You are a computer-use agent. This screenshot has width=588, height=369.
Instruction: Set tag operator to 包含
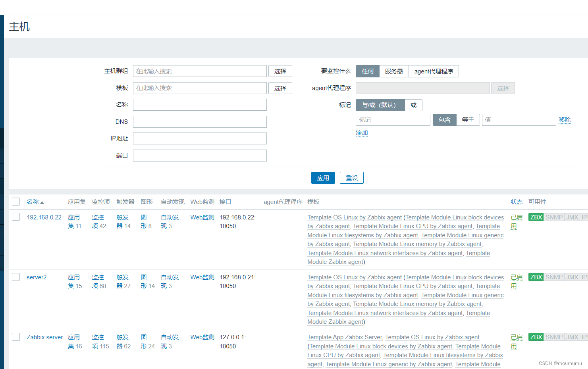point(444,119)
